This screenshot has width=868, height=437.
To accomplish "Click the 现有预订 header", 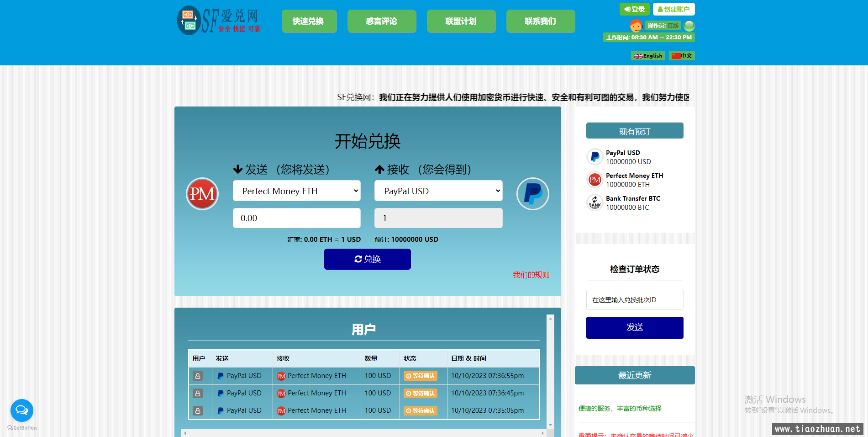I will [635, 131].
